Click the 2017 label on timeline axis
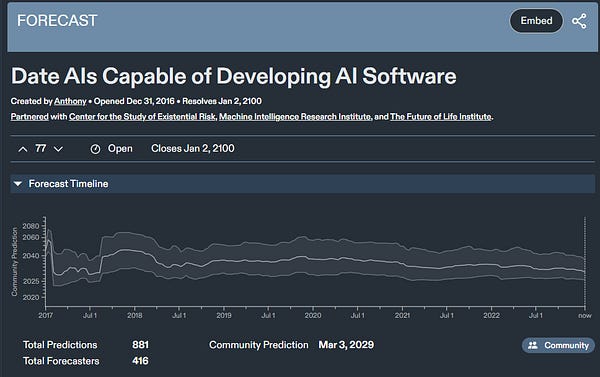 tap(45, 315)
